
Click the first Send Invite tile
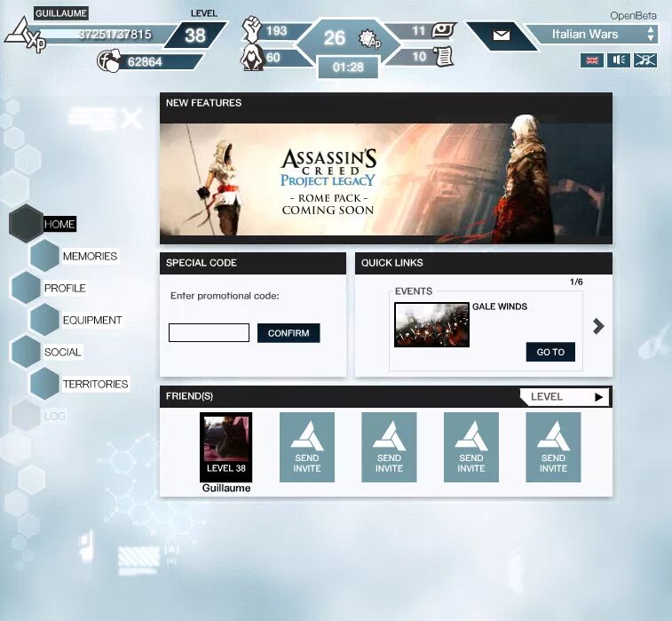coord(307,447)
